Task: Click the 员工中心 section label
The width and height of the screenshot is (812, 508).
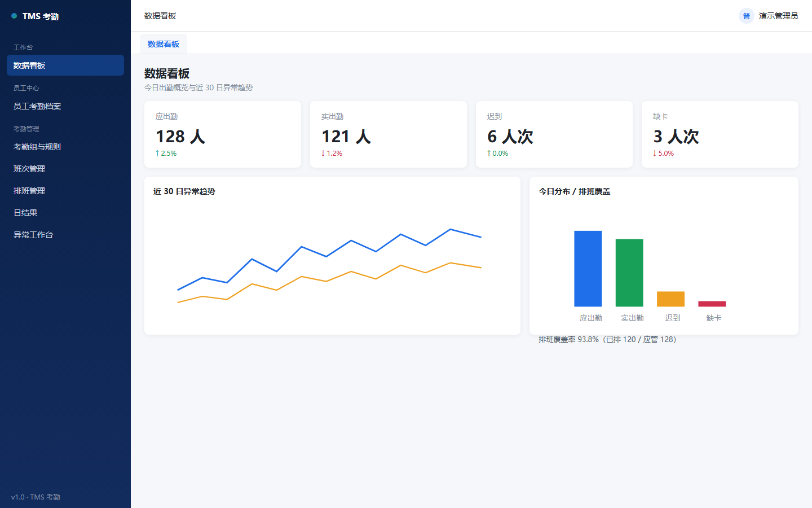Action: [27, 88]
